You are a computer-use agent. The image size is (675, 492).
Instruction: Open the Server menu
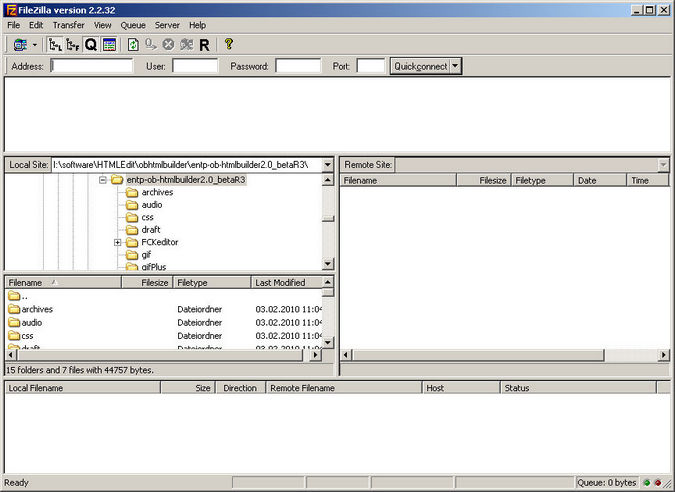167,25
